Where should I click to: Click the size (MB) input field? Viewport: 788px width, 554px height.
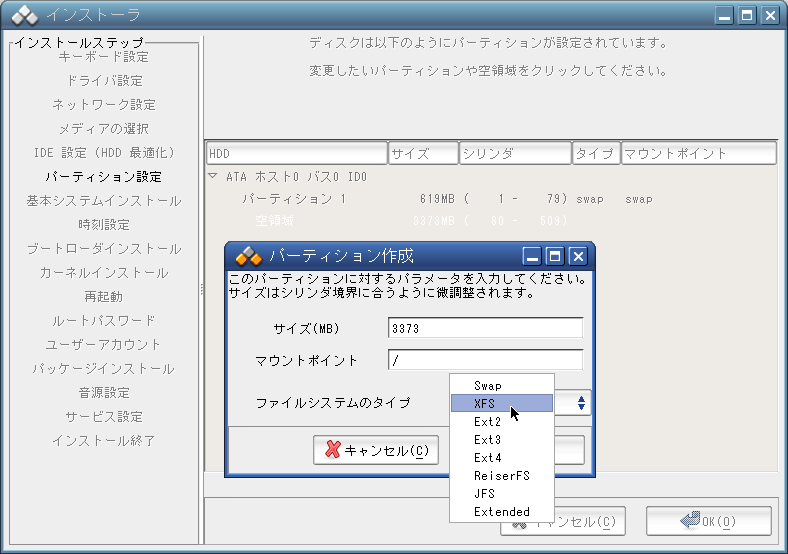(484, 328)
